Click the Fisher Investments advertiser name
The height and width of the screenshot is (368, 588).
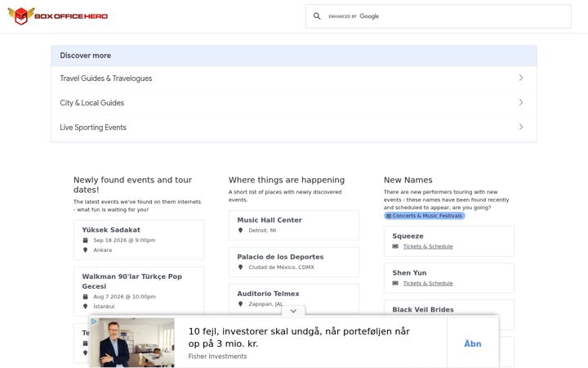tap(217, 357)
